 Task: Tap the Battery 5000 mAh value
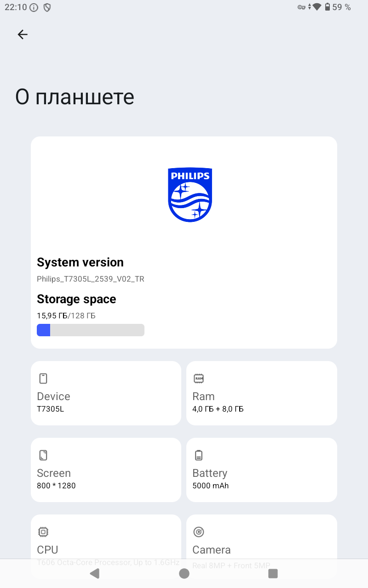pos(210,486)
